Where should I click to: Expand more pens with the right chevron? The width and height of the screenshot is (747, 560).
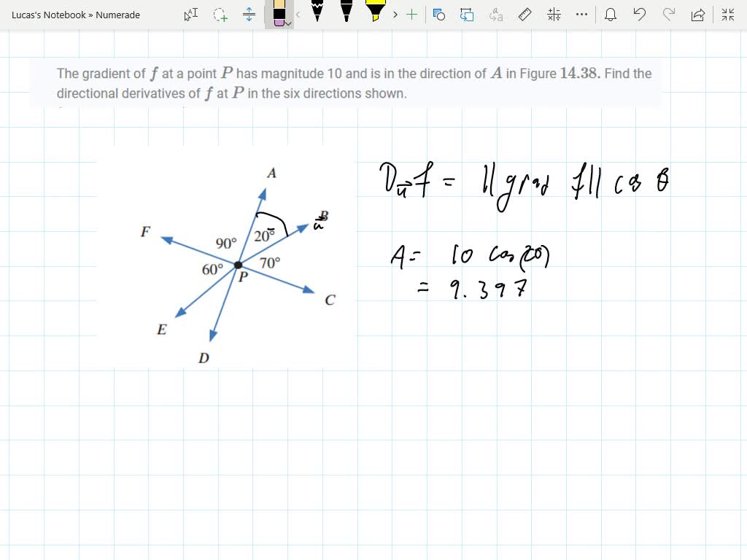(x=394, y=15)
